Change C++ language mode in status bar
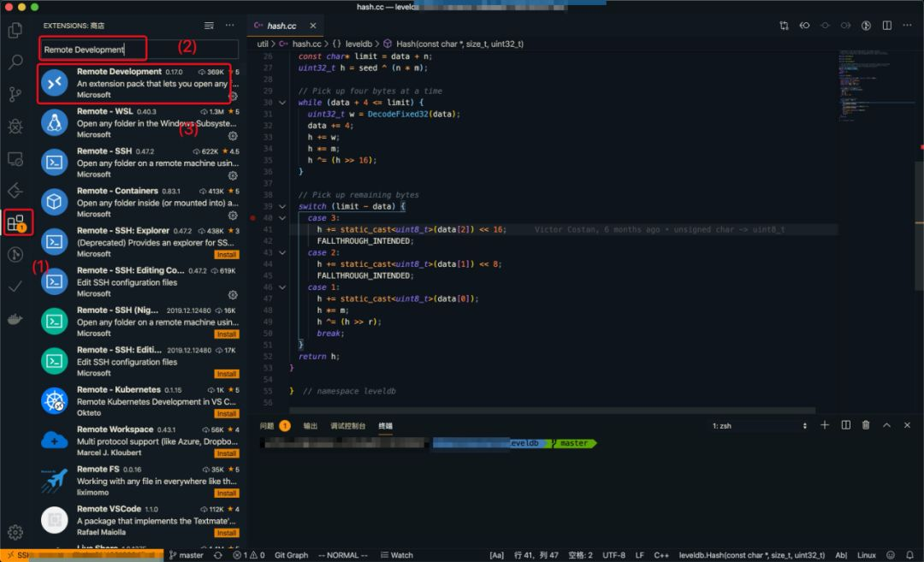924x562 pixels. [x=661, y=555]
